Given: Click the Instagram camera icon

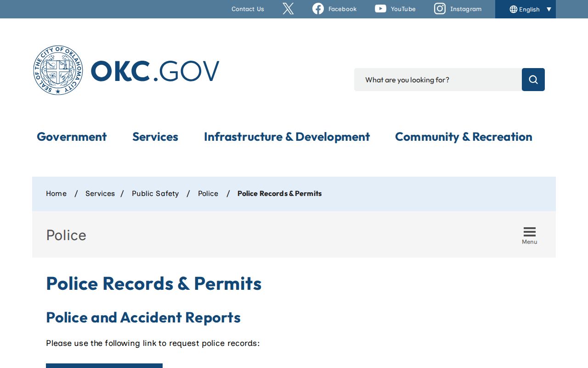Looking at the screenshot, I should [440, 9].
